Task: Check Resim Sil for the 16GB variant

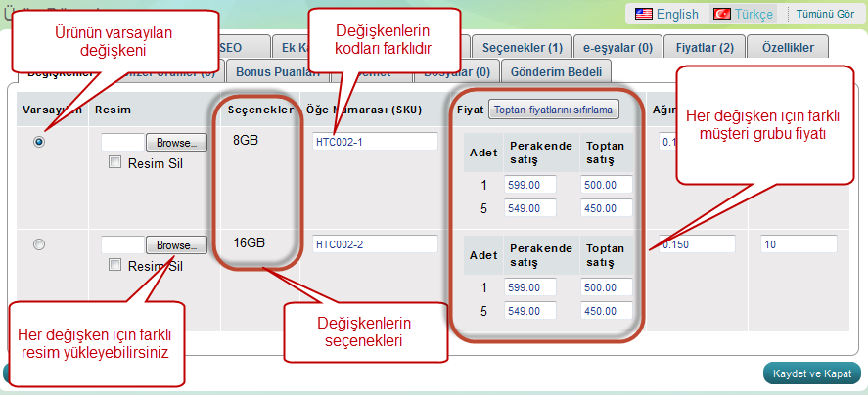Action: click(115, 265)
